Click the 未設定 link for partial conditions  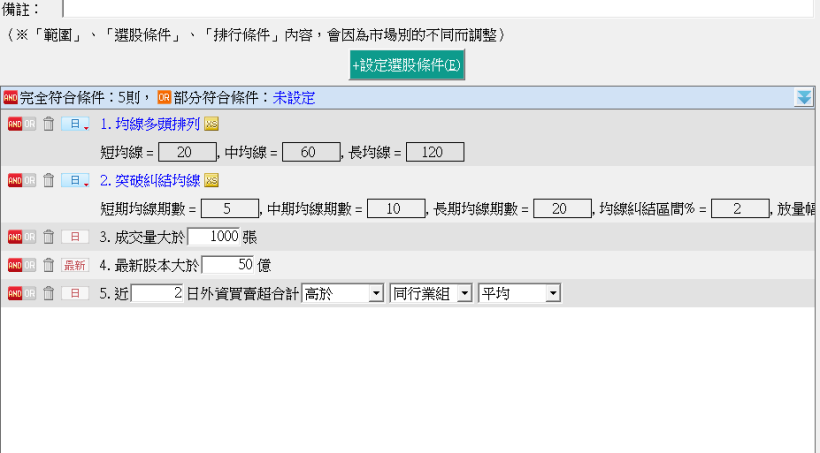[293, 98]
